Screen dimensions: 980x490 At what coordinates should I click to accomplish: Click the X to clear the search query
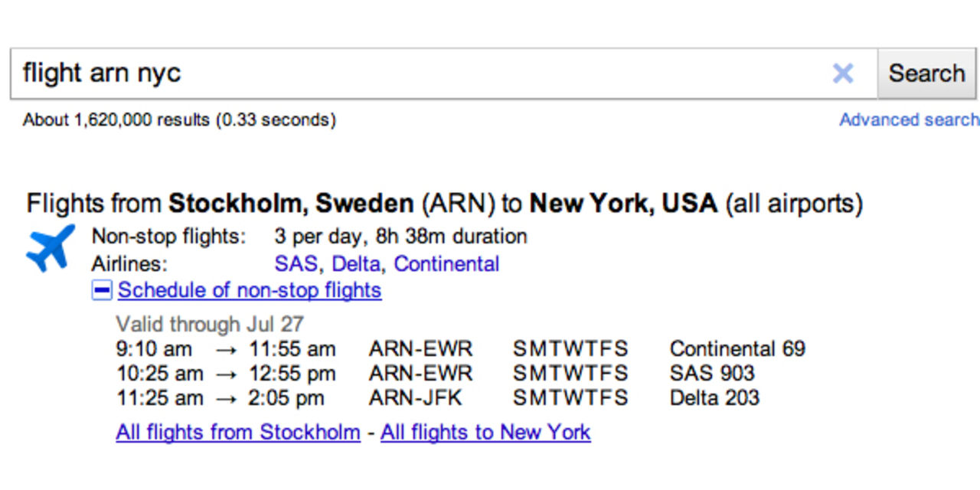coord(842,73)
